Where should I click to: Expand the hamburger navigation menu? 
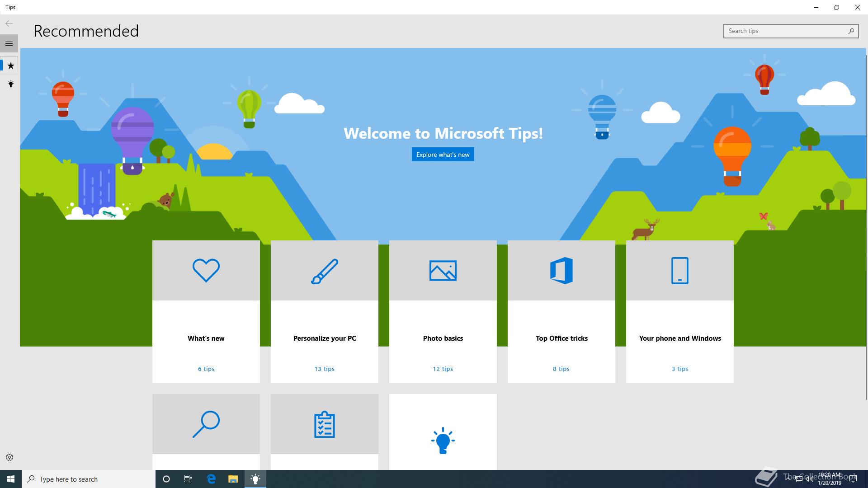point(9,44)
